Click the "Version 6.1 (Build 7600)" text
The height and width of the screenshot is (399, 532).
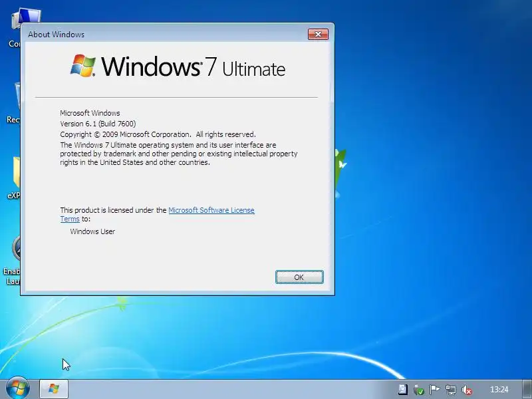click(x=98, y=124)
